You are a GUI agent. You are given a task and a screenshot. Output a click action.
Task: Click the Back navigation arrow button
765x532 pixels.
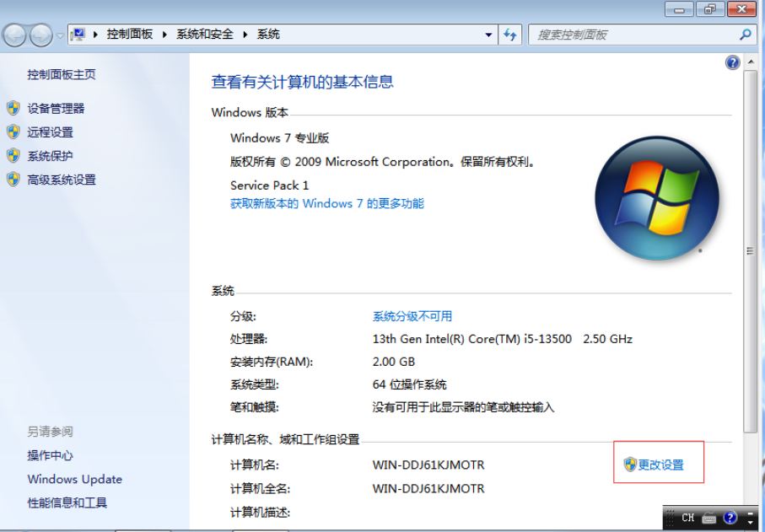click(x=14, y=35)
